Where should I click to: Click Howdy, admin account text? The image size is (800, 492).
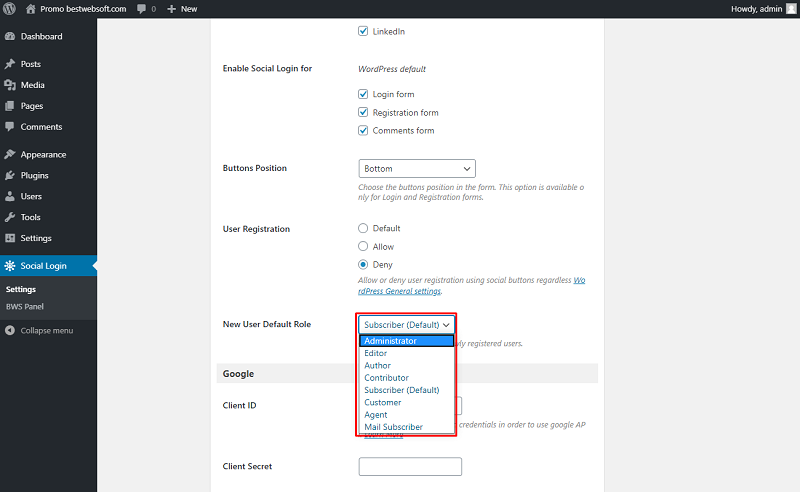pyautogui.click(x=757, y=9)
